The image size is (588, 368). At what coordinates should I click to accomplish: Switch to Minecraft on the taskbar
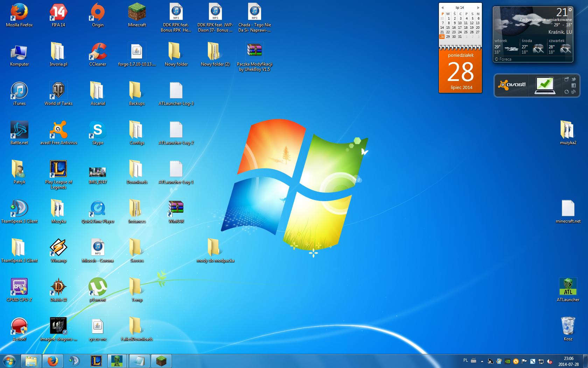161,361
